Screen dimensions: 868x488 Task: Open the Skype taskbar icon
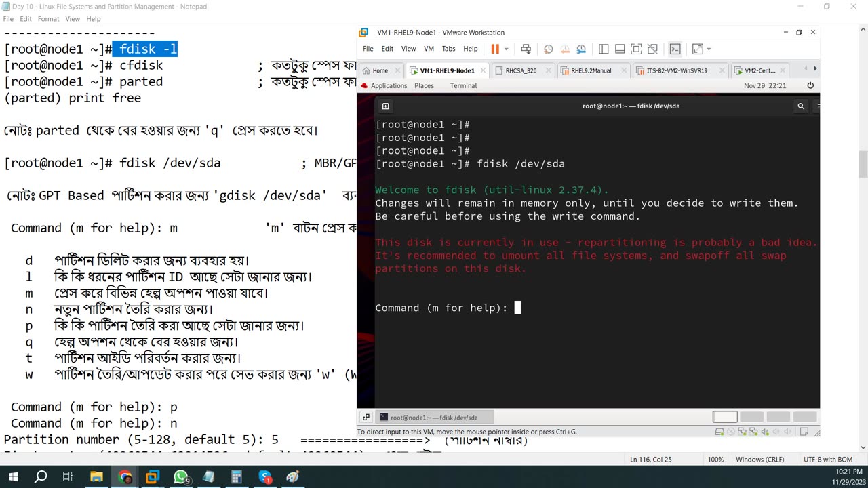click(265, 477)
